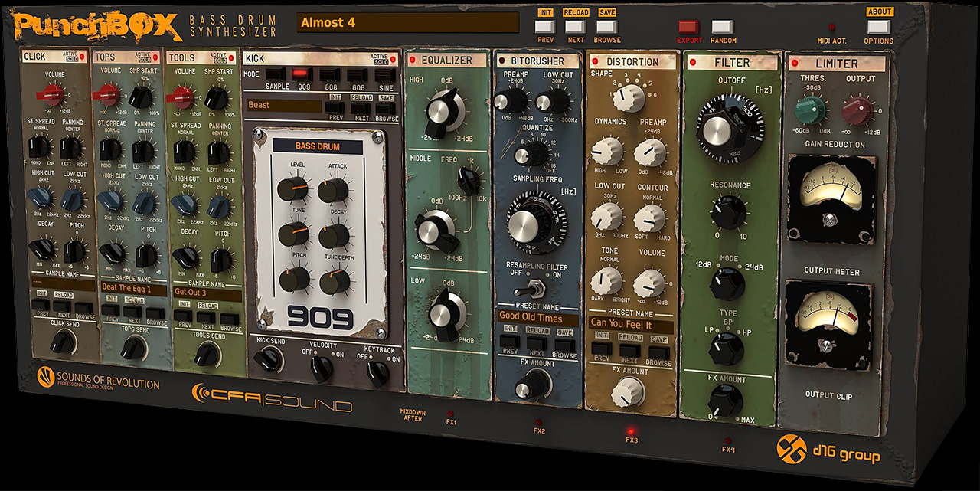Click the 'Beast' kick preset name field
The width and height of the screenshot is (980, 491).
(x=284, y=106)
